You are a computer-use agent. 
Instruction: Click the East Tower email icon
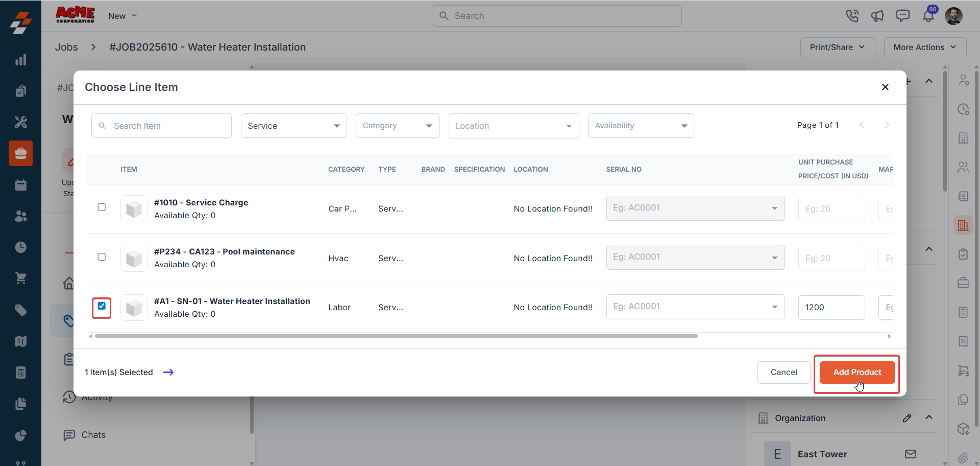click(x=911, y=454)
